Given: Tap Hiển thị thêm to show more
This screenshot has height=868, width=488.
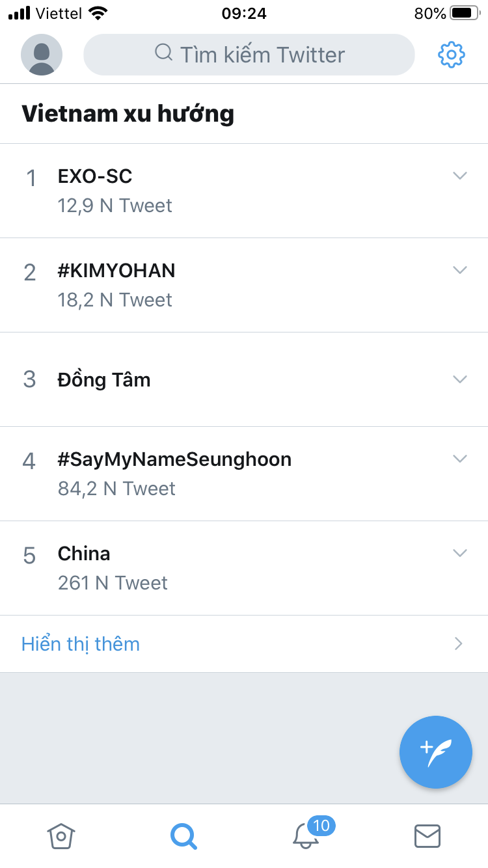Looking at the screenshot, I should click(81, 644).
